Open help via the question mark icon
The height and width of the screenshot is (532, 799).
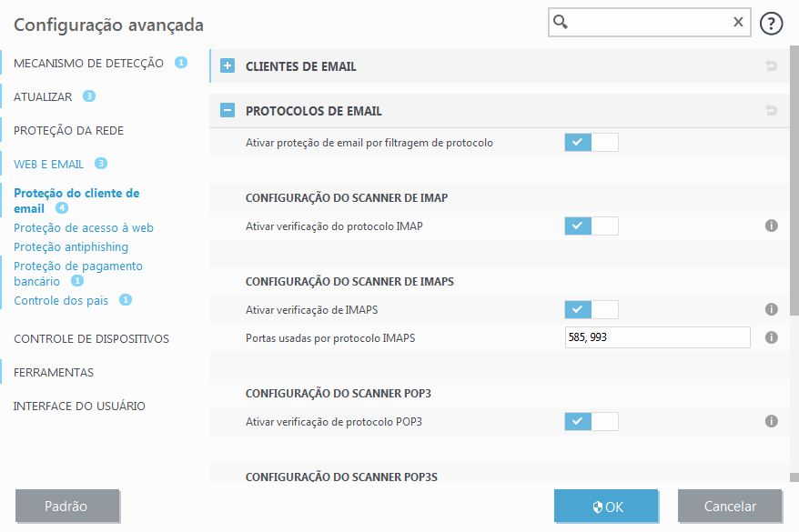(771, 23)
